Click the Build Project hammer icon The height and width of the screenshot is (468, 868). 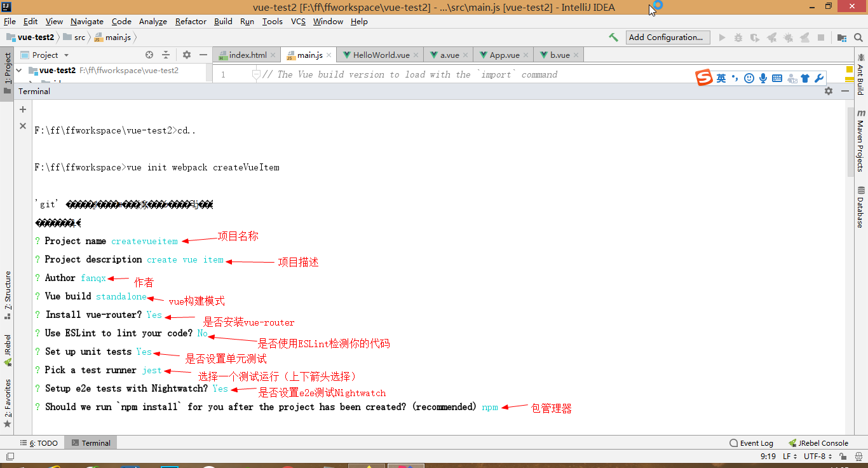pyautogui.click(x=613, y=38)
